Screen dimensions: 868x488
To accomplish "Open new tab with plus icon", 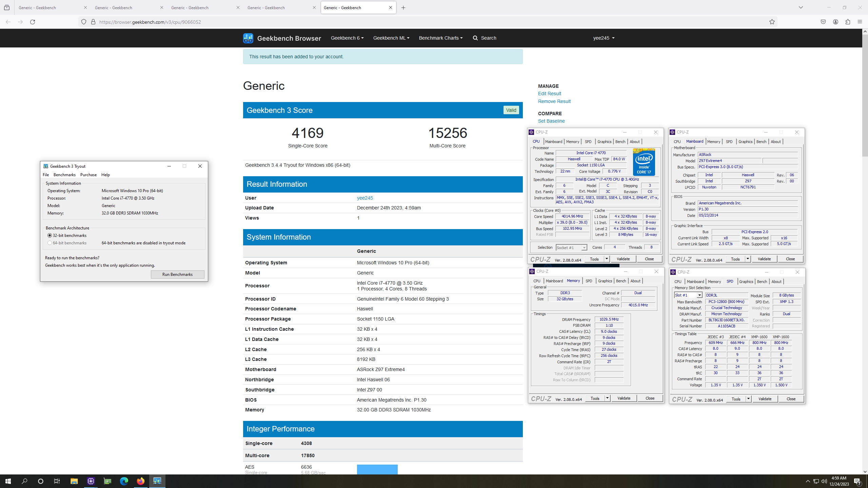I will pos(403,8).
